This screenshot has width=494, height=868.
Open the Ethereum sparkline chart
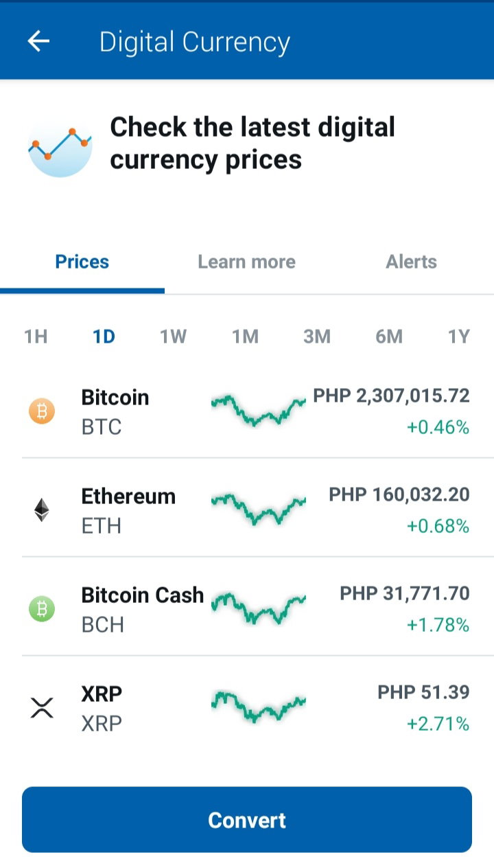(x=258, y=510)
